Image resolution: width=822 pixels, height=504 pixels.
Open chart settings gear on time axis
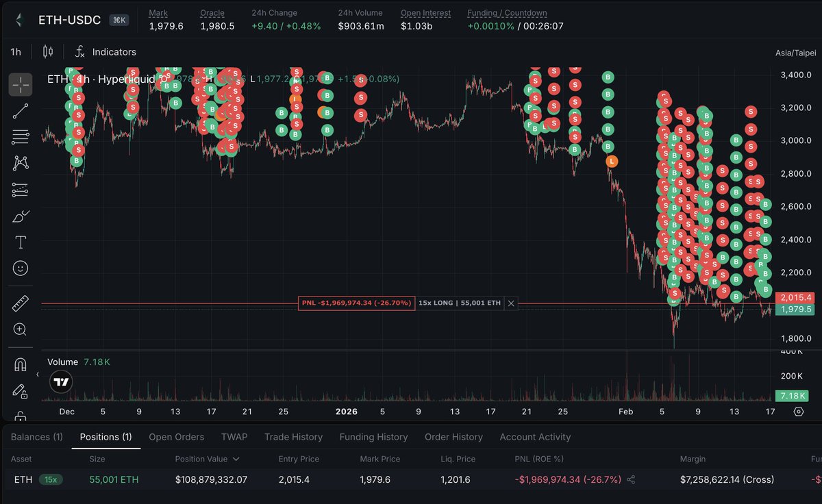tap(798, 412)
